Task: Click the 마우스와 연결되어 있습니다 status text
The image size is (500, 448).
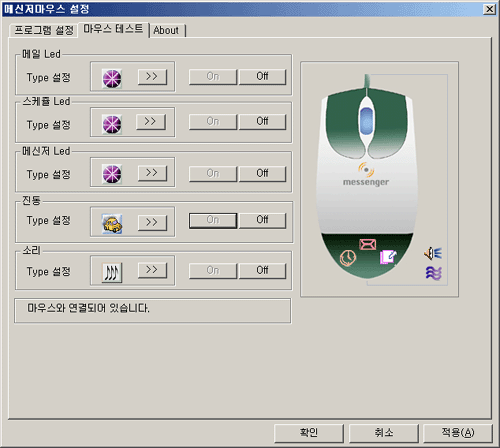Action: click(88, 308)
